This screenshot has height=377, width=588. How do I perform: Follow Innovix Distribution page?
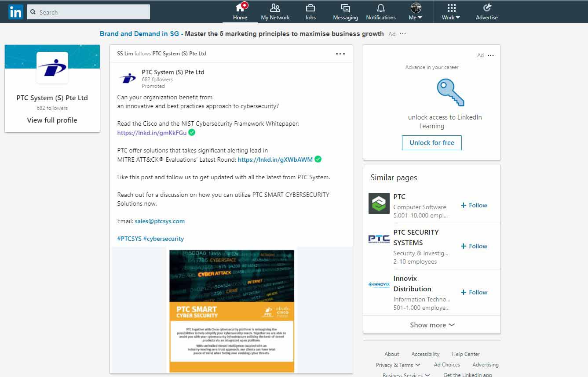474,292
